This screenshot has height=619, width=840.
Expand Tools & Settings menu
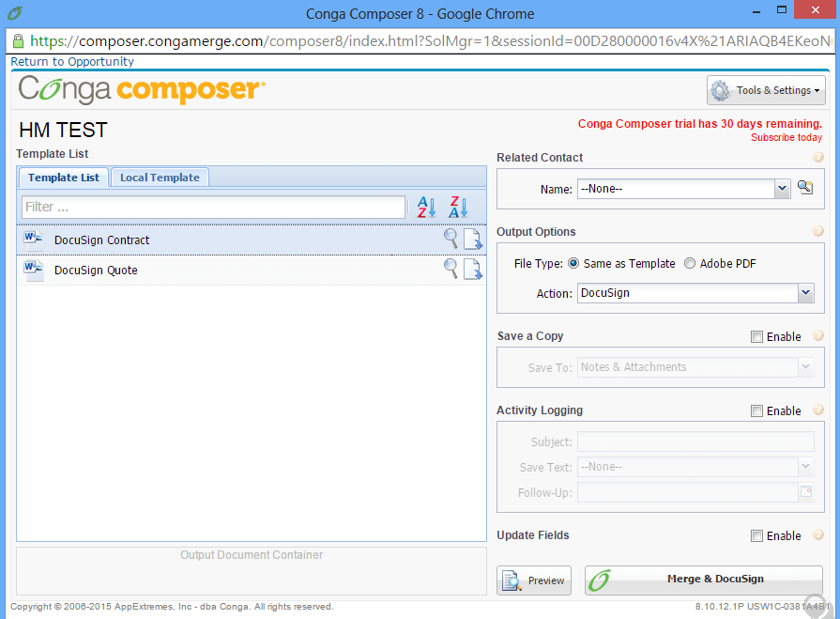click(766, 90)
